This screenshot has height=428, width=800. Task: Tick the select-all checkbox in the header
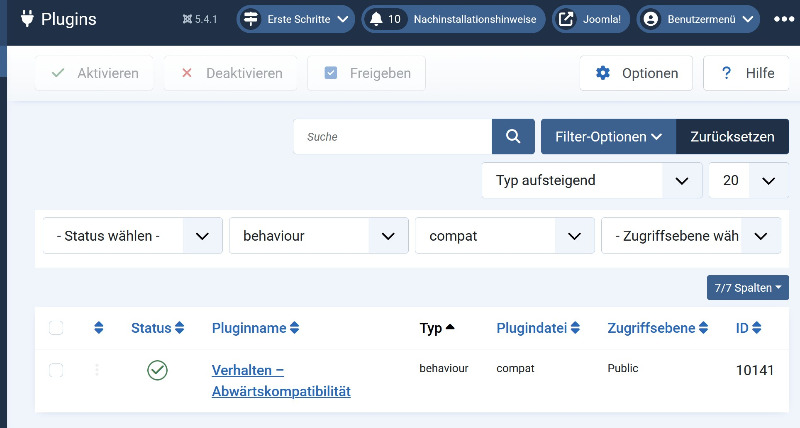point(56,328)
